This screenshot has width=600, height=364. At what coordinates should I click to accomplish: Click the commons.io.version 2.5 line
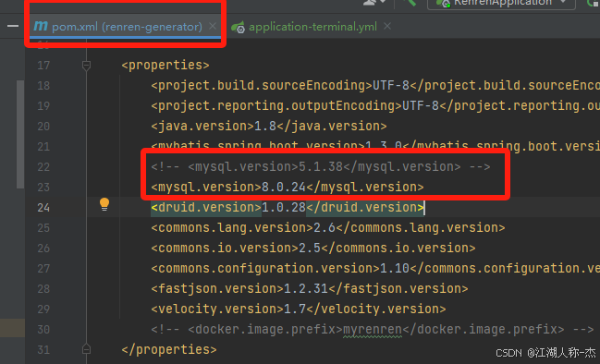point(313,249)
